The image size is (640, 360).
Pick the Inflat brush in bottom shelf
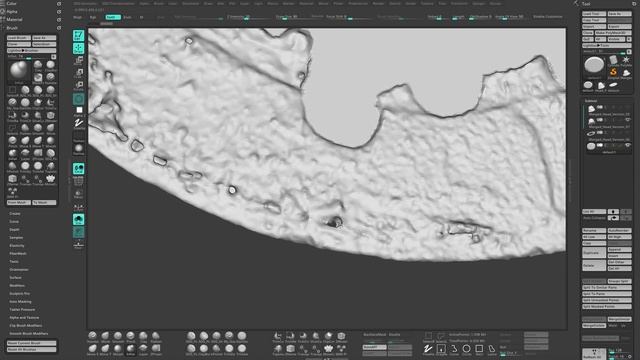(131, 349)
